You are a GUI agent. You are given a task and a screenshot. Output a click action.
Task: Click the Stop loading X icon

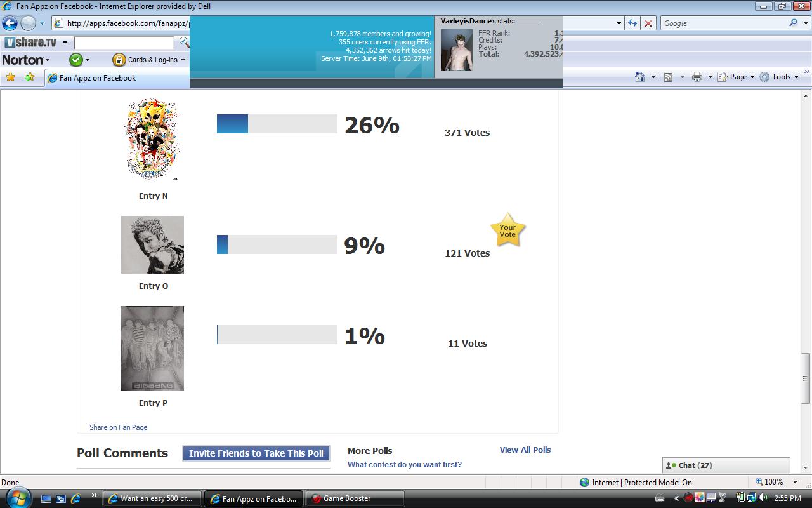pos(648,23)
